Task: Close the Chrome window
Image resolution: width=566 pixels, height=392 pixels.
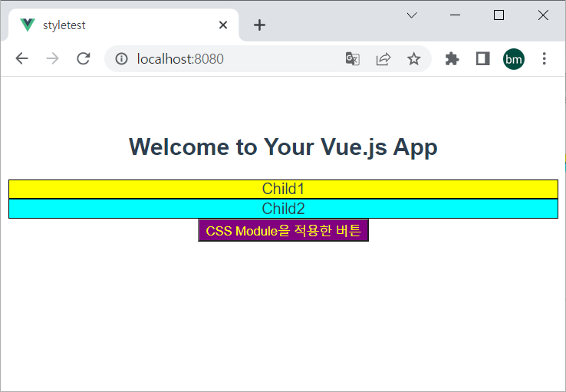Action: point(543,15)
